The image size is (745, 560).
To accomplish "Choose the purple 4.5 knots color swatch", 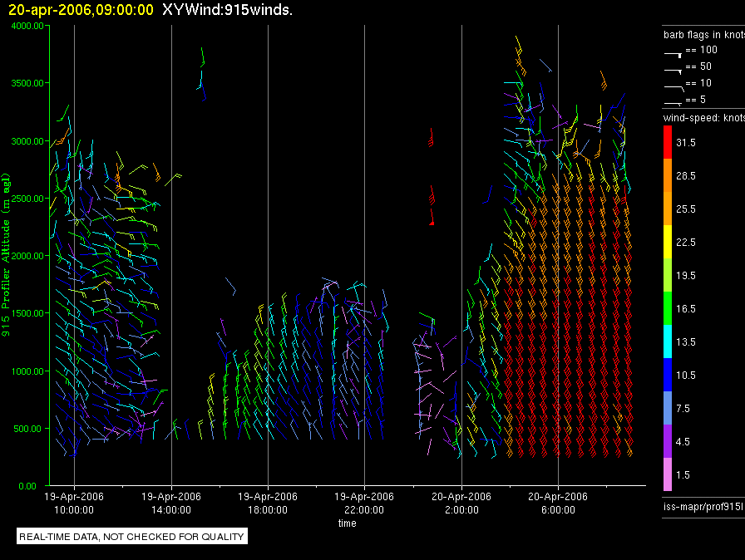I will pyautogui.click(x=667, y=441).
